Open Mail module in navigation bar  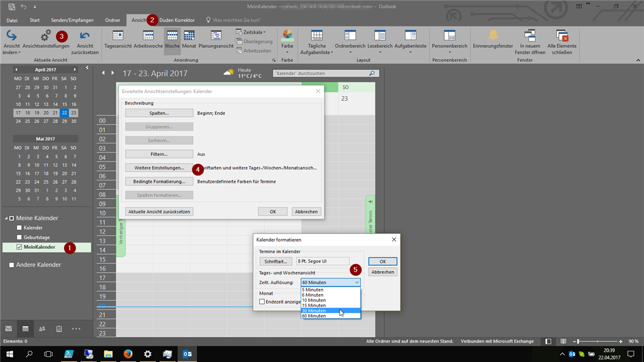click(x=8, y=329)
